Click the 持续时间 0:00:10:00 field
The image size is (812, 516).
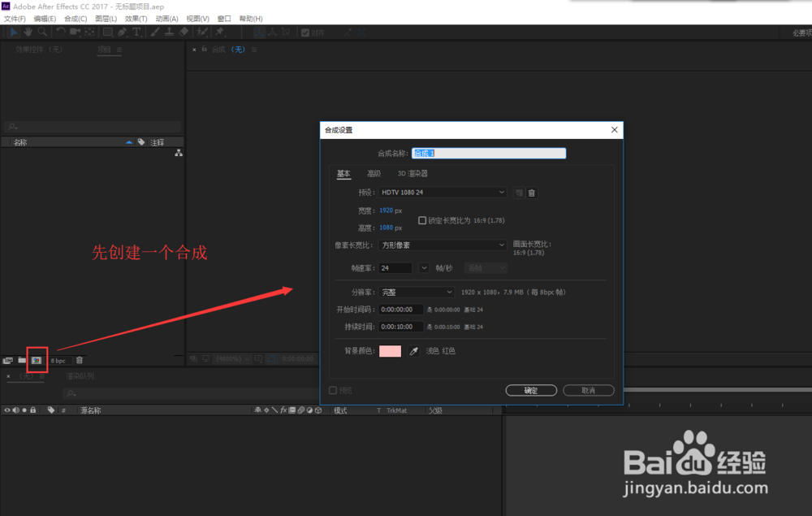click(401, 327)
